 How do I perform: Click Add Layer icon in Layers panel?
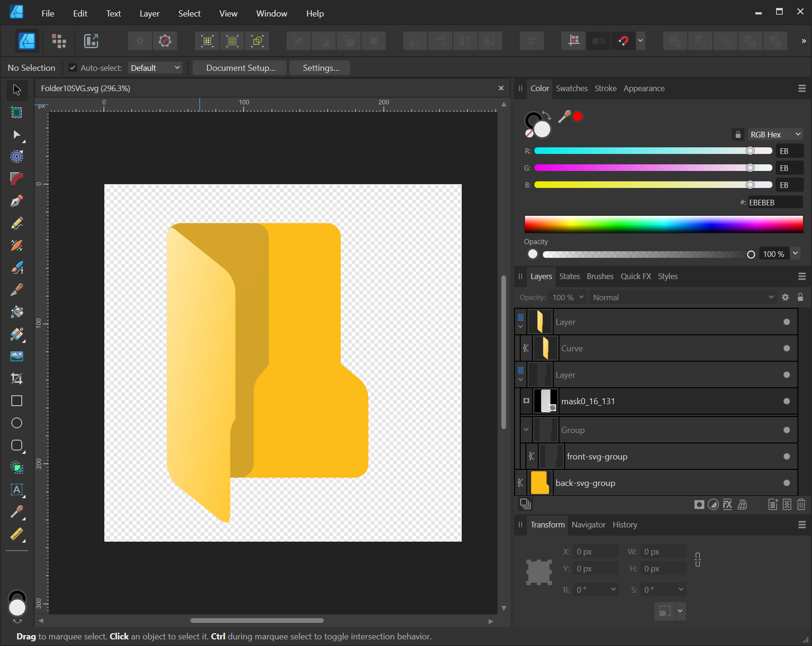click(773, 504)
